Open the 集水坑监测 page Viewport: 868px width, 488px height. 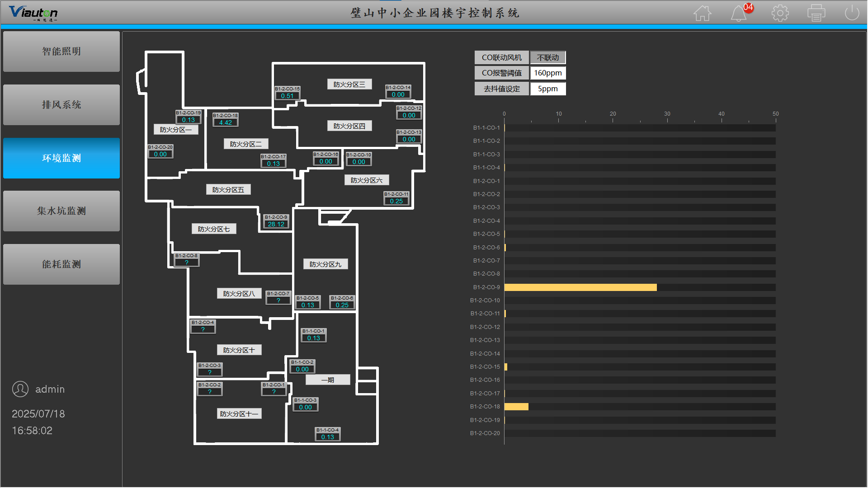click(61, 211)
